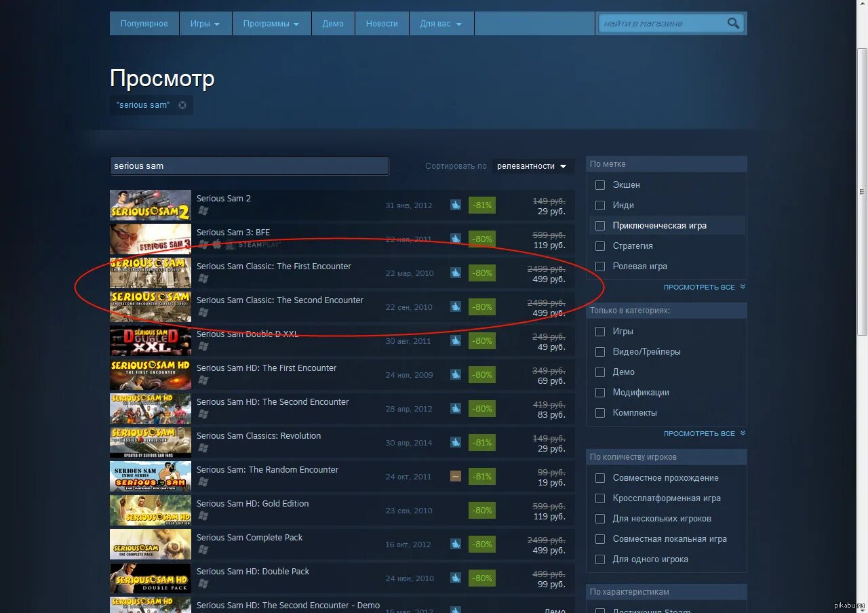
Task: Open the Новости tab
Action: coord(382,23)
